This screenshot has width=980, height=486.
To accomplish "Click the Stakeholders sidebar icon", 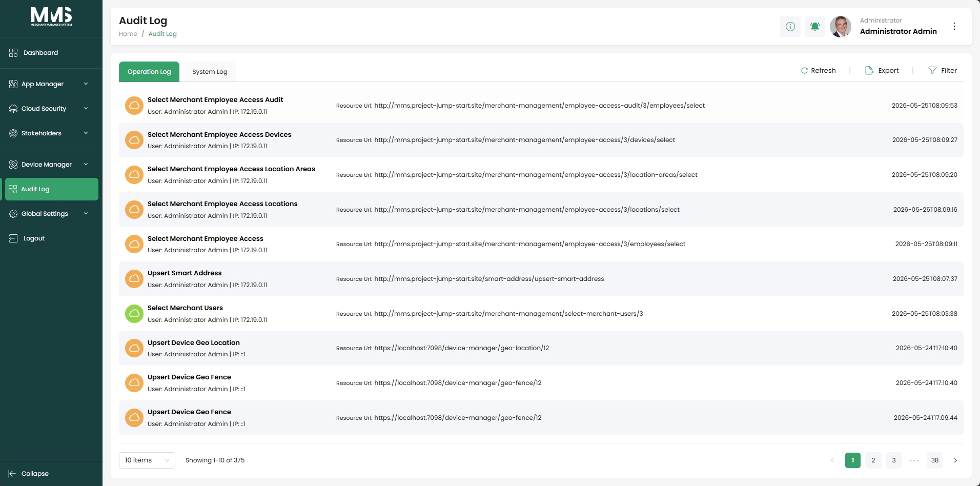I will pos(13,133).
